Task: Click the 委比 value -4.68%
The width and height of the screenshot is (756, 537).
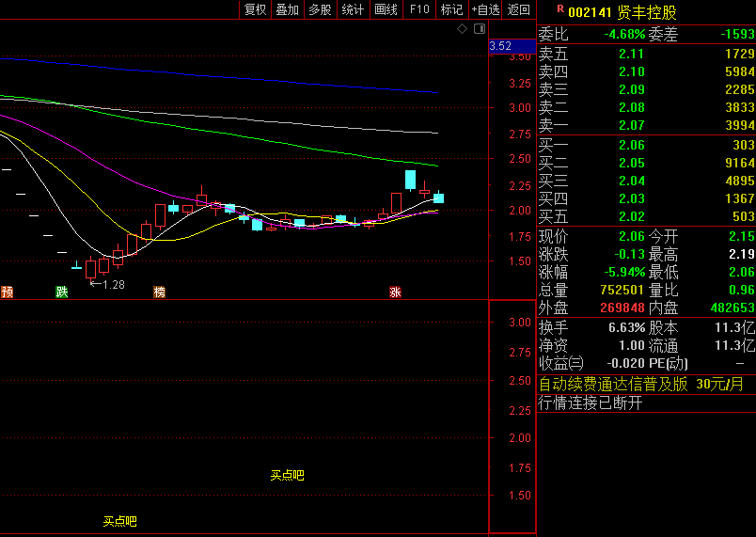Action: pos(624,34)
